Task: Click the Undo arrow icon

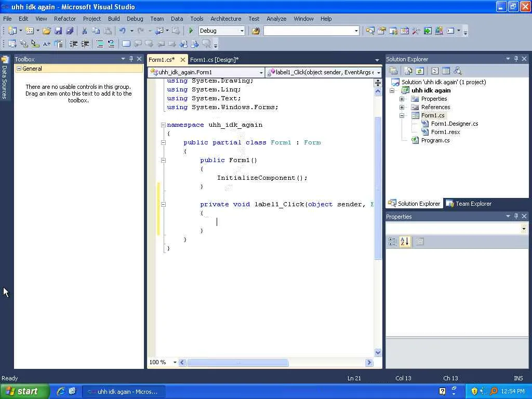Action: (122, 31)
